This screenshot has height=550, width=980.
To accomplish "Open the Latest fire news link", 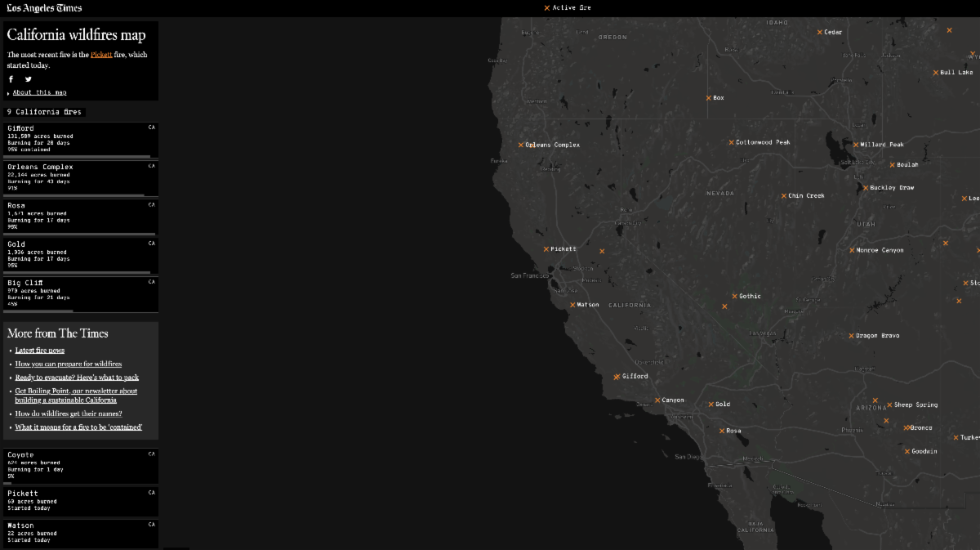I will 40,351.
